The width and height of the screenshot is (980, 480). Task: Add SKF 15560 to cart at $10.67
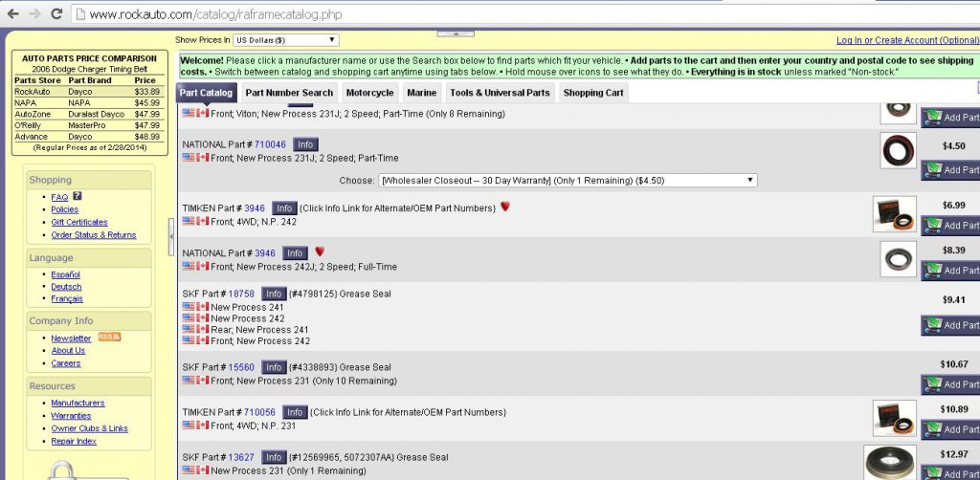pos(950,384)
